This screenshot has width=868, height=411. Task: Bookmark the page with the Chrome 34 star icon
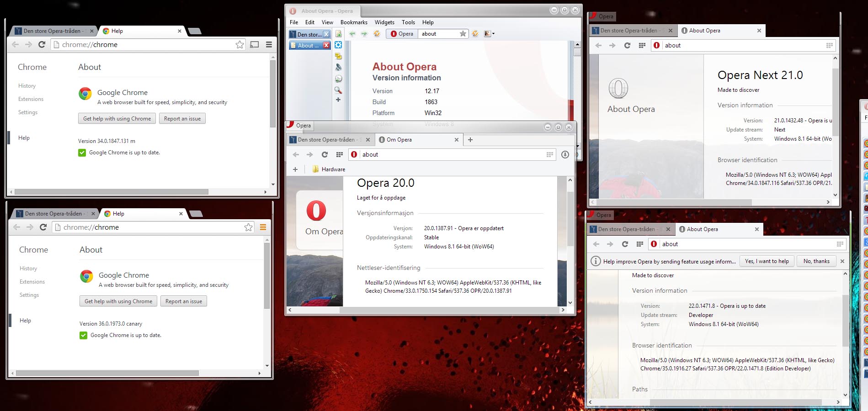point(240,44)
